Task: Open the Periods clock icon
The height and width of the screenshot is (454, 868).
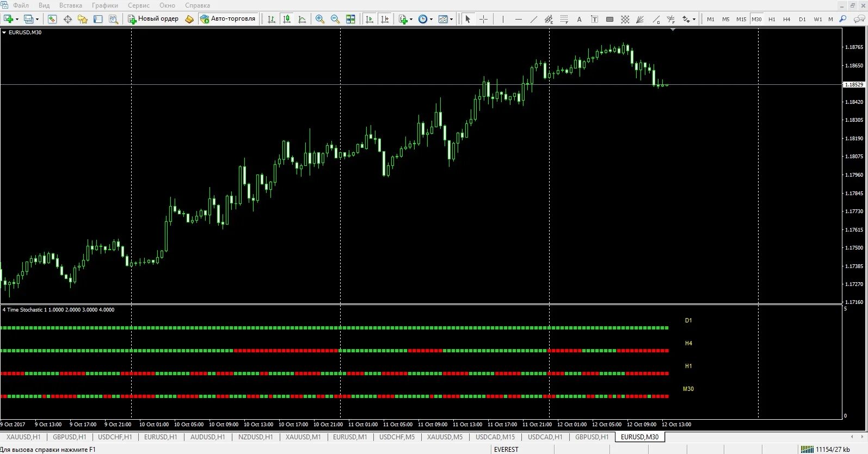Action: click(x=423, y=19)
